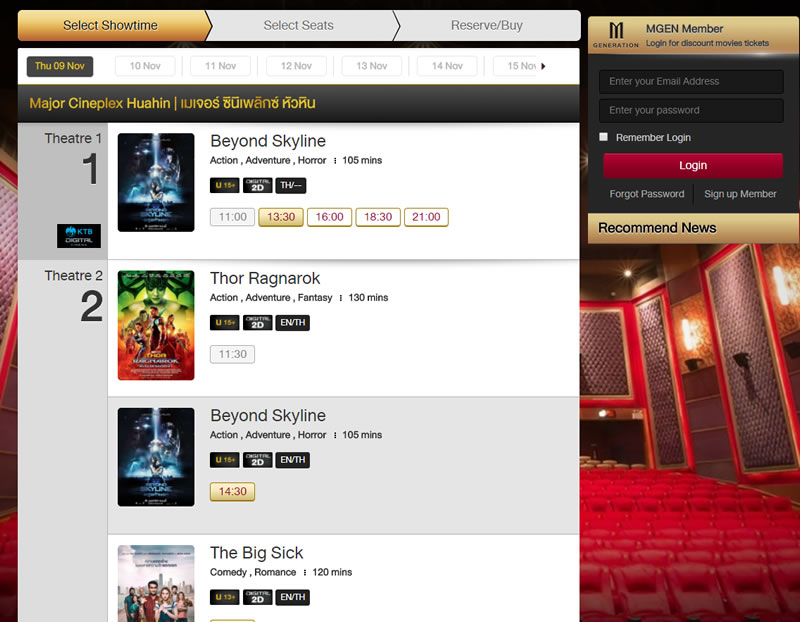Open the Theatre 1 Beyond Skyline poster
The width and height of the screenshot is (800, 622).
tap(156, 183)
